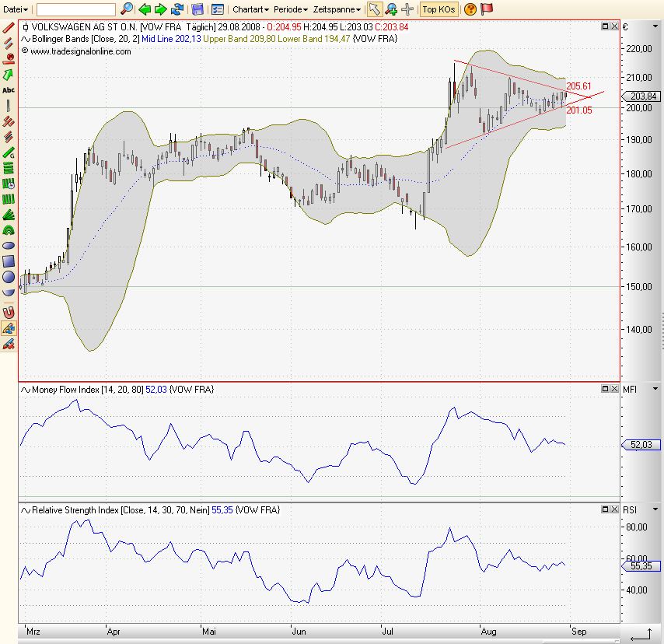This screenshot has width=664, height=644.
Task: Select the parallel channel line tool
Action: [x=9, y=43]
